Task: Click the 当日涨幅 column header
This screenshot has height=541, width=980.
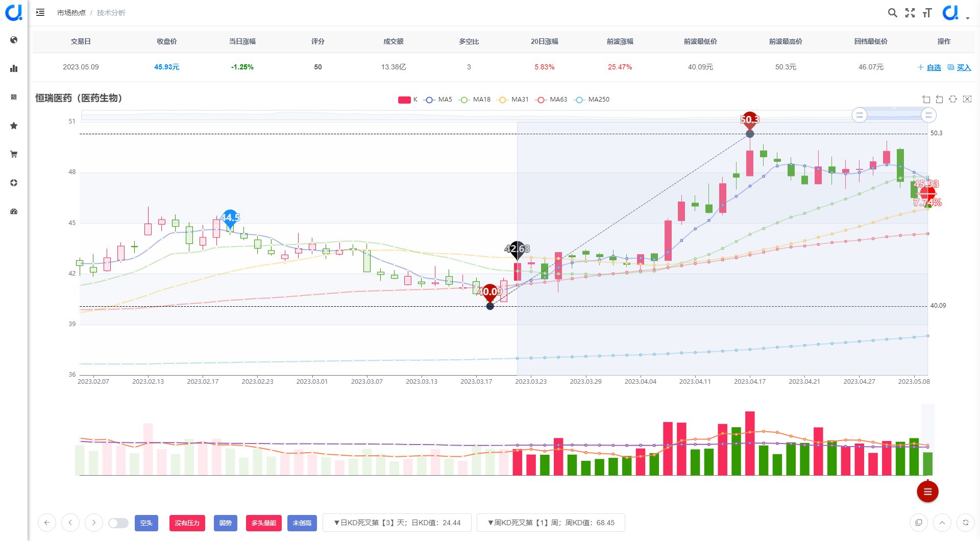Action: pyautogui.click(x=242, y=41)
